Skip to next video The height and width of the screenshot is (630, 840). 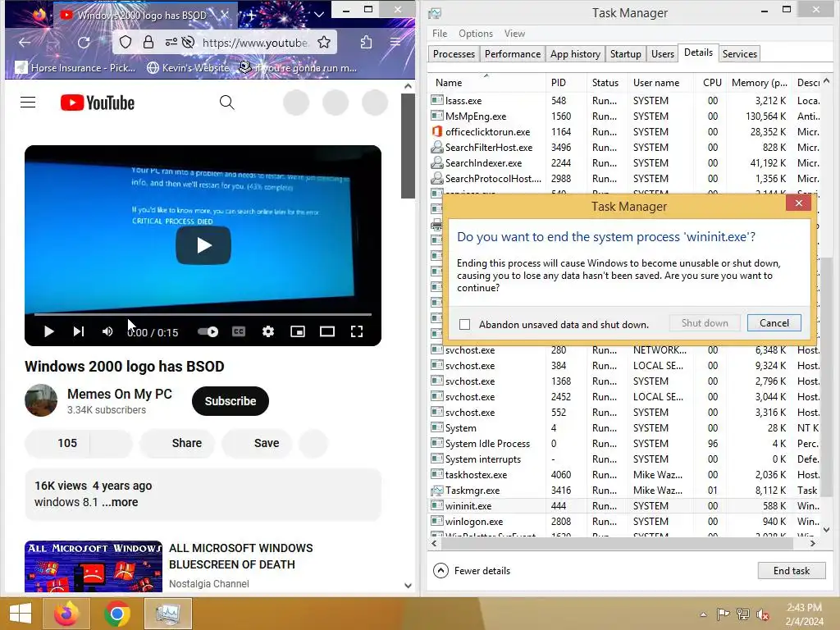[78, 331]
